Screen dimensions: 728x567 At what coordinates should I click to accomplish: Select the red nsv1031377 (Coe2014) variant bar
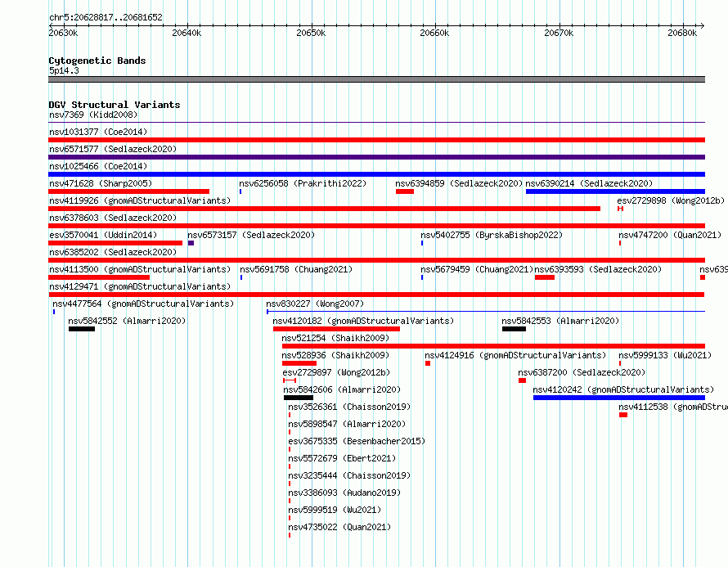(376, 140)
